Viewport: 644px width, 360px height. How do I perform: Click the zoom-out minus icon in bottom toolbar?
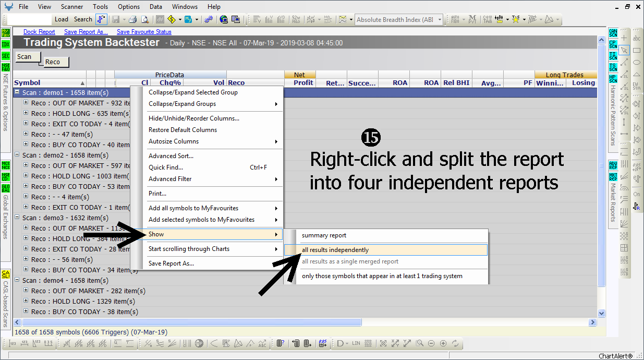point(431,343)
